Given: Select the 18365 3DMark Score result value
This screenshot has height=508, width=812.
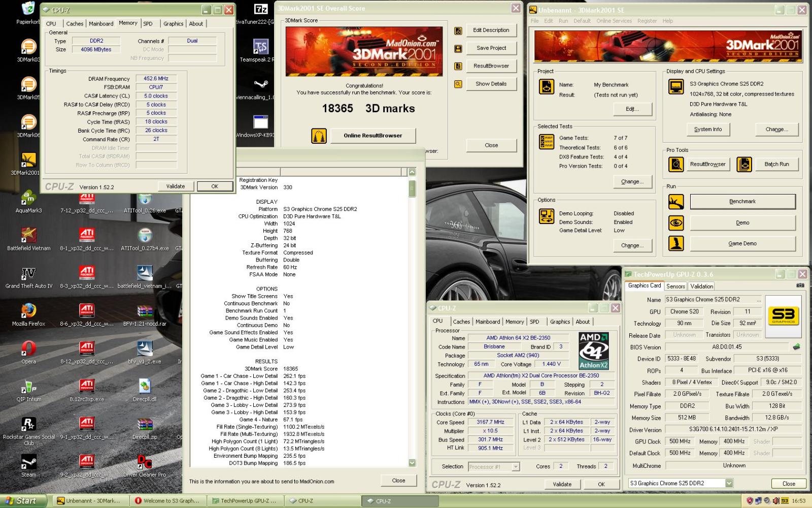Looking at the screenshot, I should [x=291, y=369].
